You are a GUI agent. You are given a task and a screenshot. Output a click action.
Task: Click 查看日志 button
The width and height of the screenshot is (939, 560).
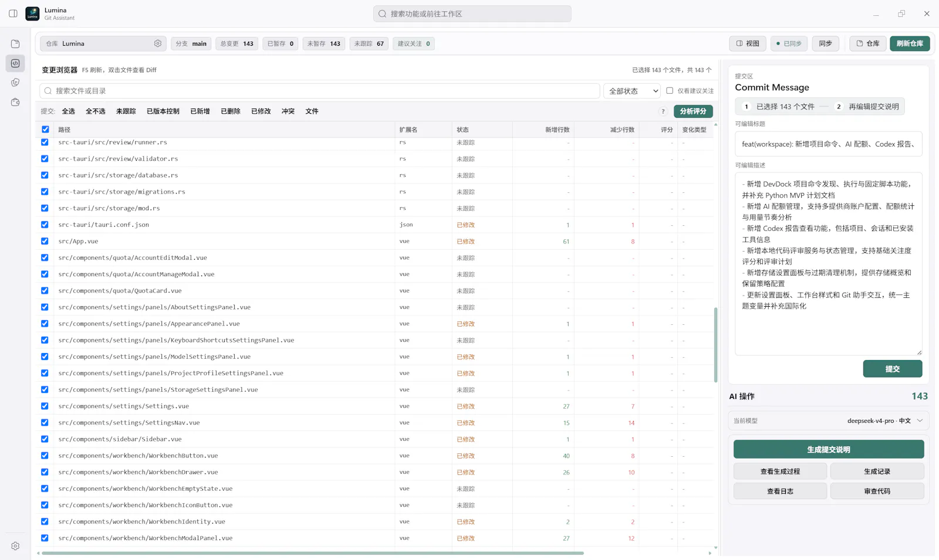(x=780, y=491)
